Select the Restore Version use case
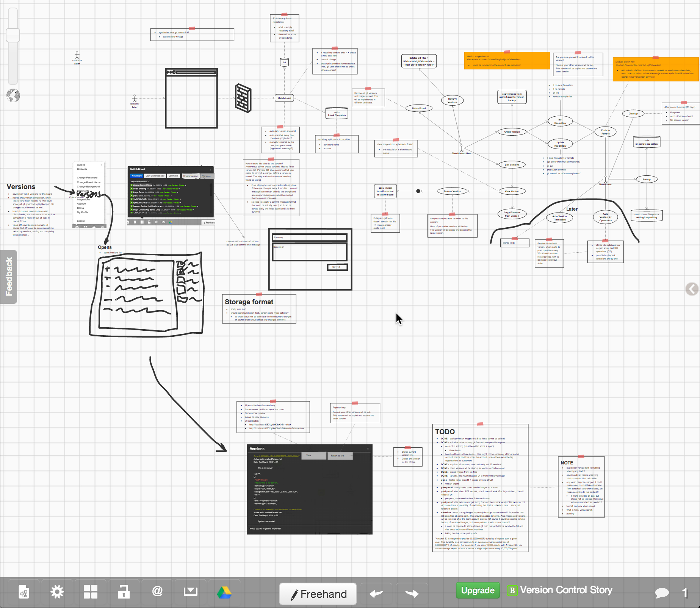Viewport: 700px width, 608px height. [x=452, y=191]
